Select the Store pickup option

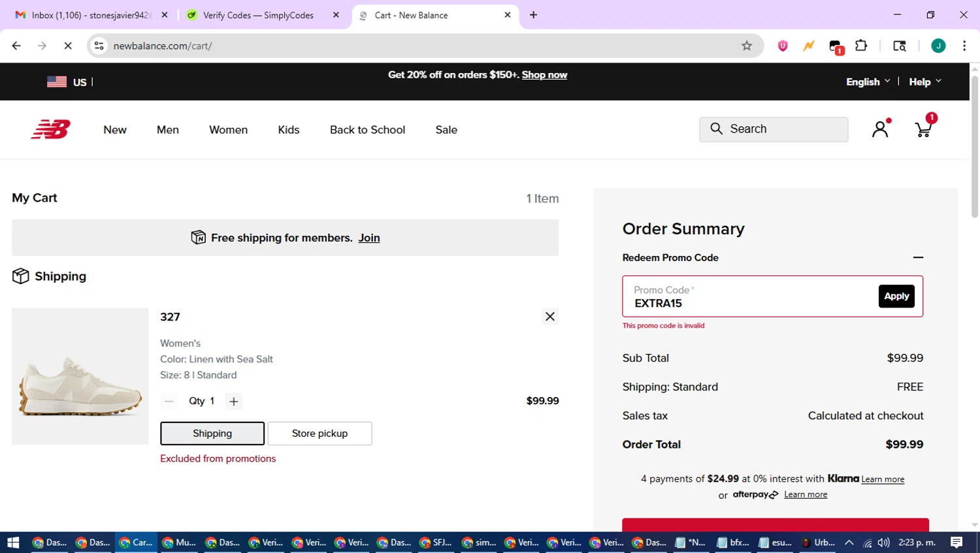pyautogui.click(x=319, y=434)
